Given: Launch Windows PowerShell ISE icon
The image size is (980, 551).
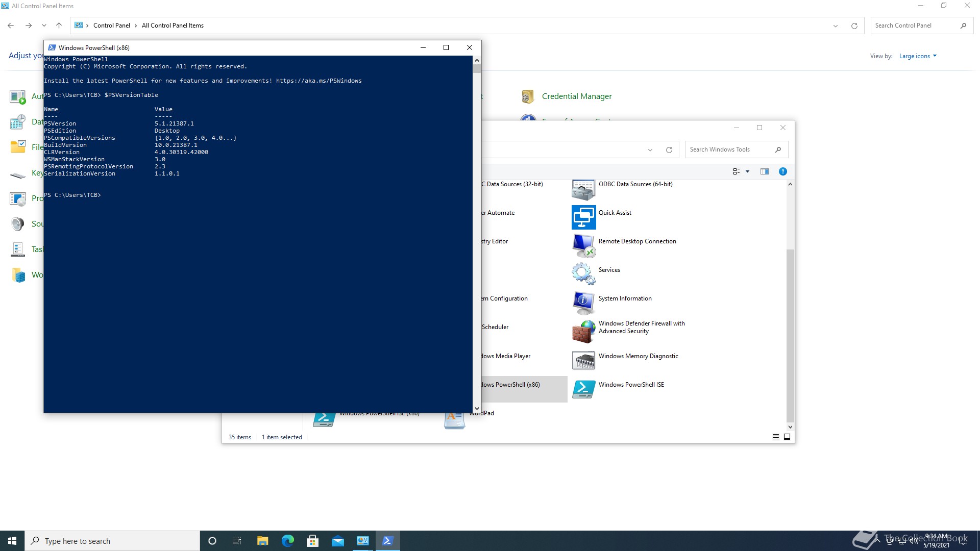Looking at the screenshot, I should 583,389.
